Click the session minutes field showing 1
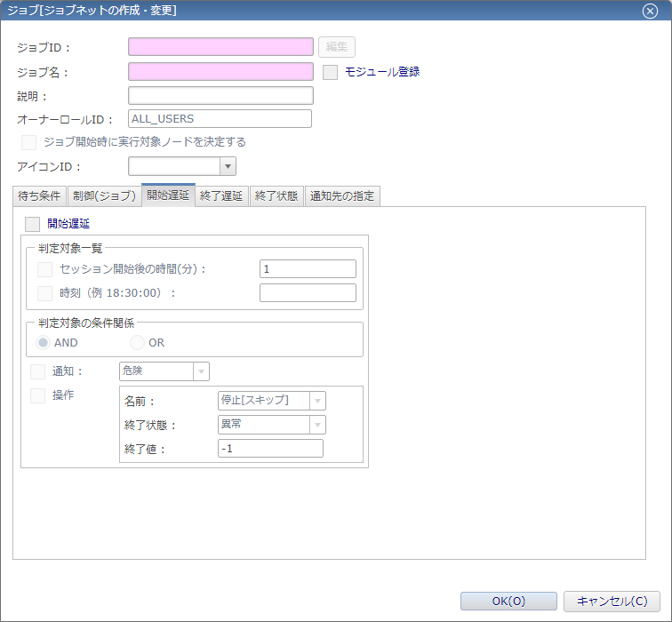This screenshot has width=672, height=622. (x=308, y=269)
